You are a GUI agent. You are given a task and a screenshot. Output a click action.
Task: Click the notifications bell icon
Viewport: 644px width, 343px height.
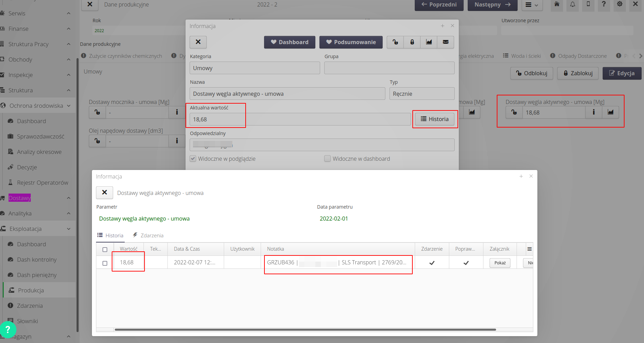(x=573, y=4)
